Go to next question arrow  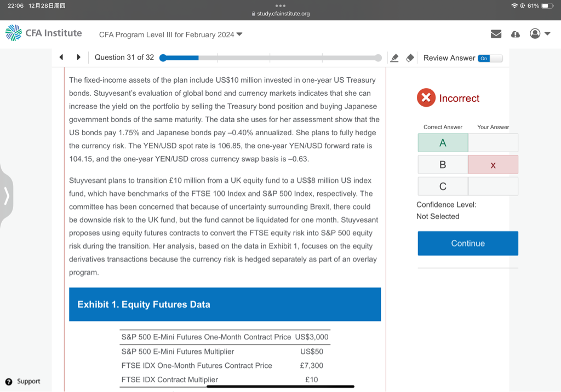pyautogui.click(x=79, y=57)
